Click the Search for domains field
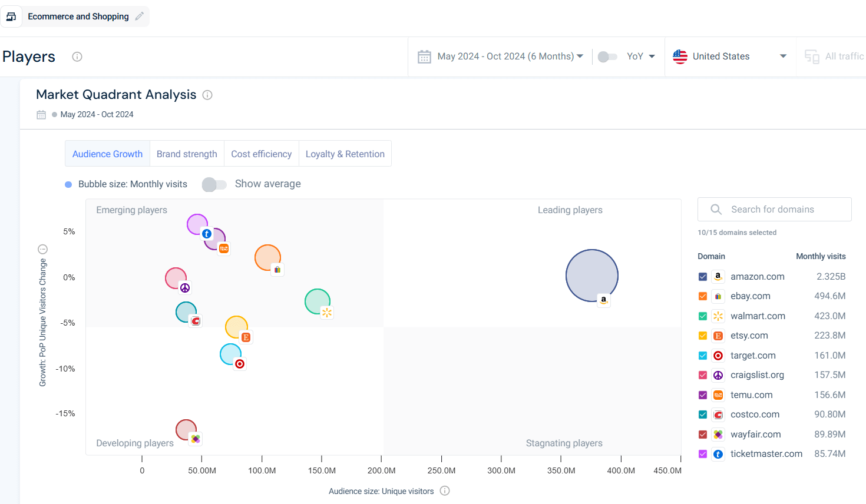 [775, 210]
